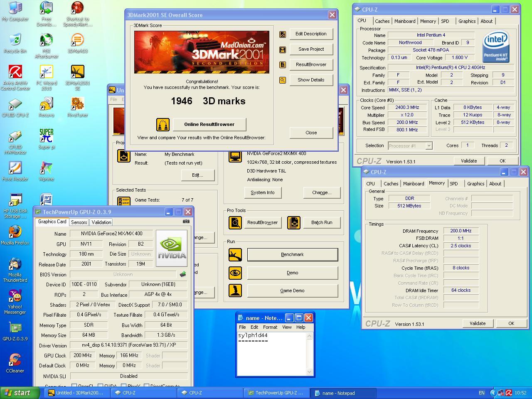Launch 3DMark03 desktop shortcut
532x399 pixels.
78,44
